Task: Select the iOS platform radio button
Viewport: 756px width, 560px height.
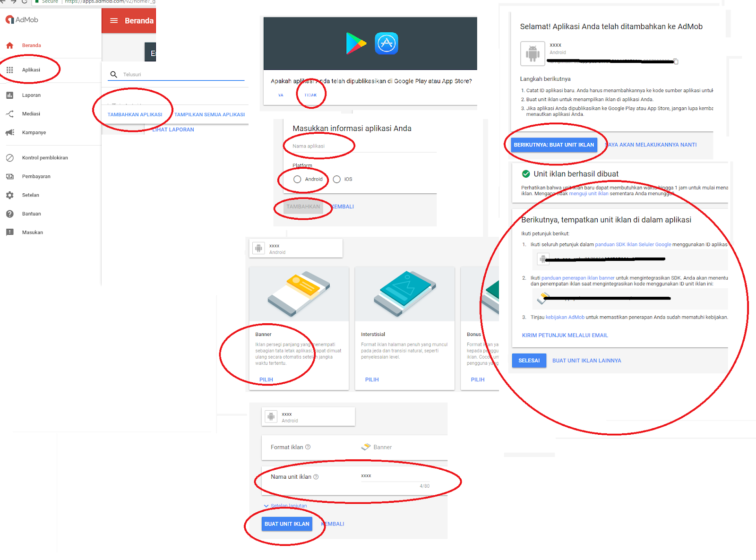Action: 337,179
